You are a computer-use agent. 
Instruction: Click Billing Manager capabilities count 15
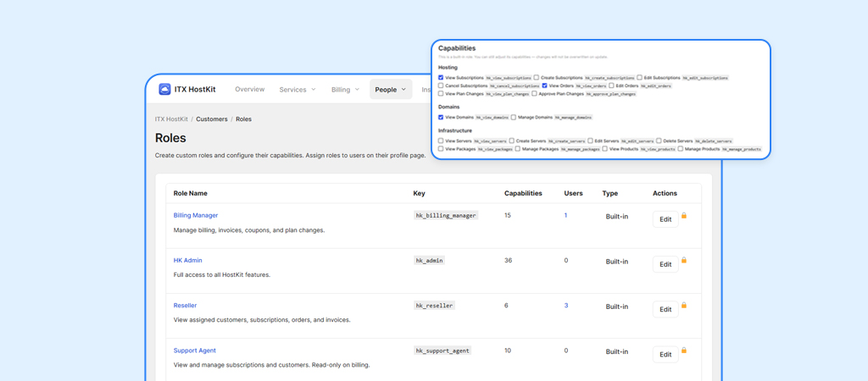(x=508, y=215)
